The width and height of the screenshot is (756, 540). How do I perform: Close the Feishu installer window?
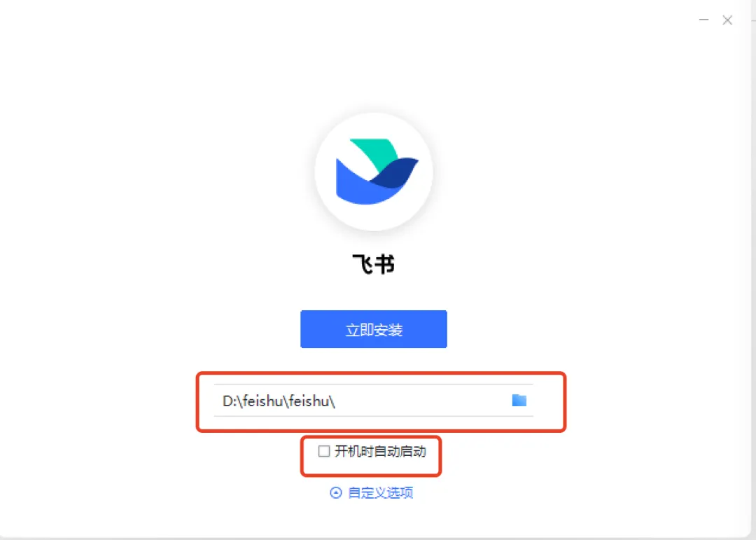pos(727,20)
